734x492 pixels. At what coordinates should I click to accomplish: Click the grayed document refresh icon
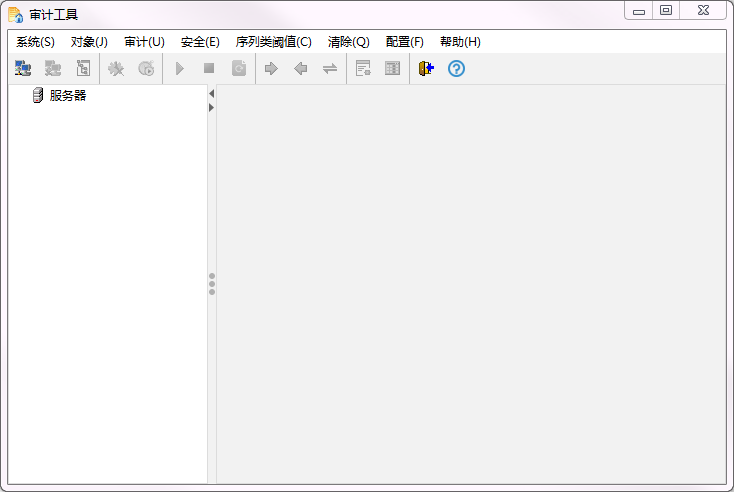(239, 68)
